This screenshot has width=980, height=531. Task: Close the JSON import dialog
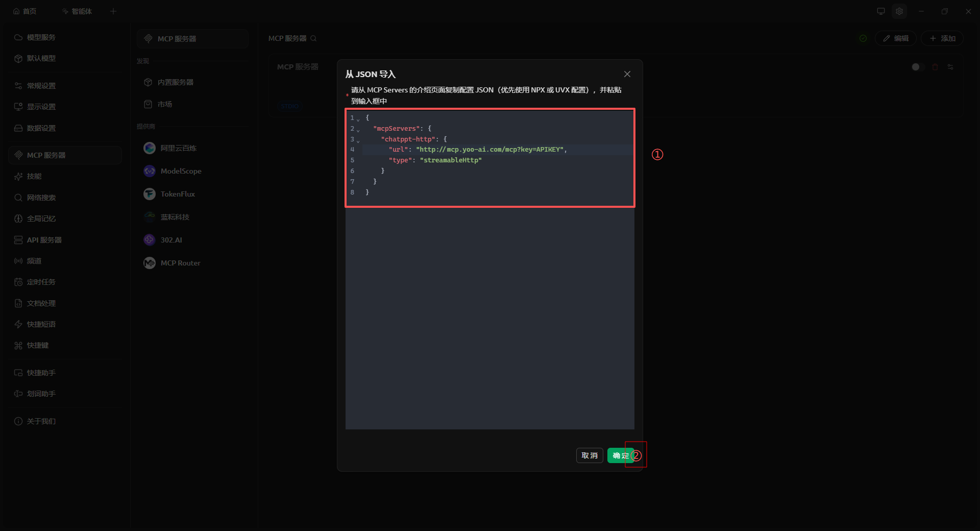[x=627, y=74]
